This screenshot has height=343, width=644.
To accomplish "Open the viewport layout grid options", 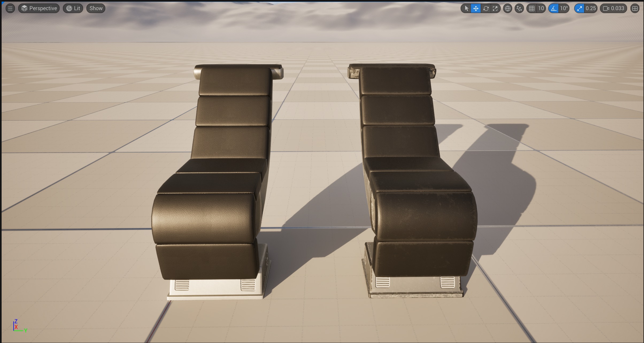I will click(635, 8).
